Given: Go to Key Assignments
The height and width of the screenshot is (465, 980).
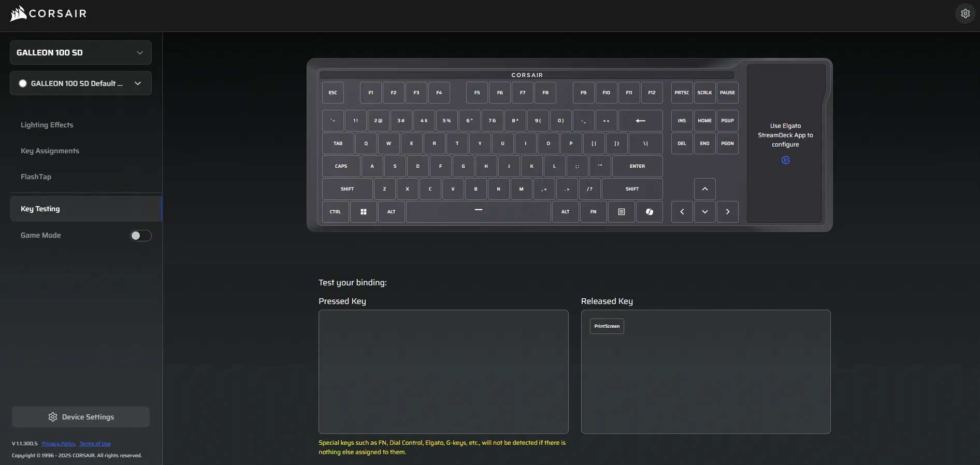Looking at the screenshot, I should click(50, 151).
